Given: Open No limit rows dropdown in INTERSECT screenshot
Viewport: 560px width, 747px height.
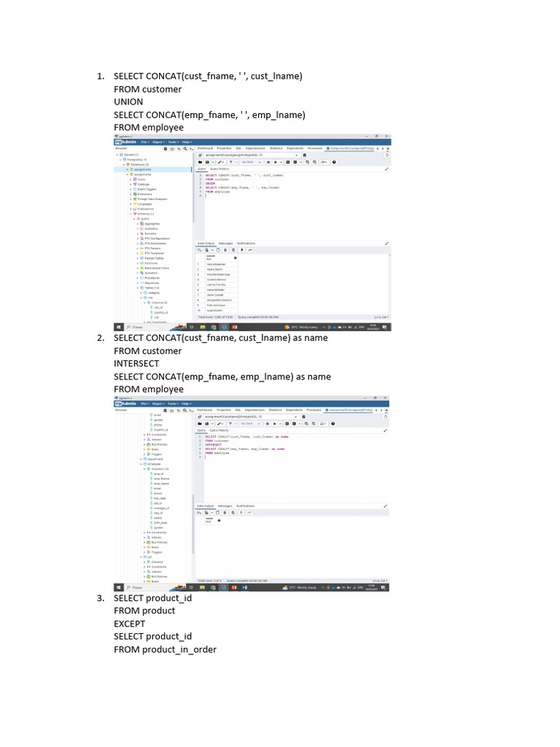Looking at the screenshot, I should (250, 424).
